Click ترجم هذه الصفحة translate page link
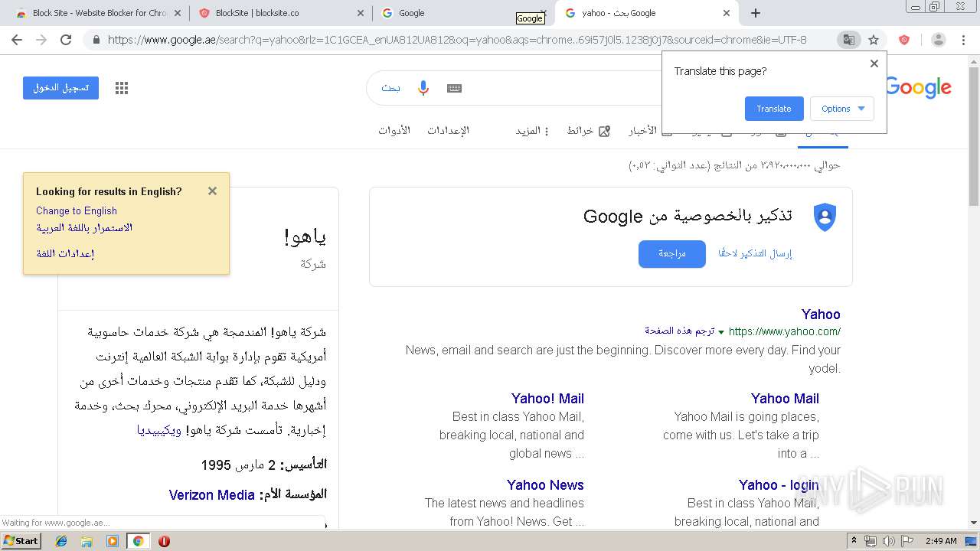The width and height of the screenshot is (980, 551). pyautogui.click(x=680, y=331)
